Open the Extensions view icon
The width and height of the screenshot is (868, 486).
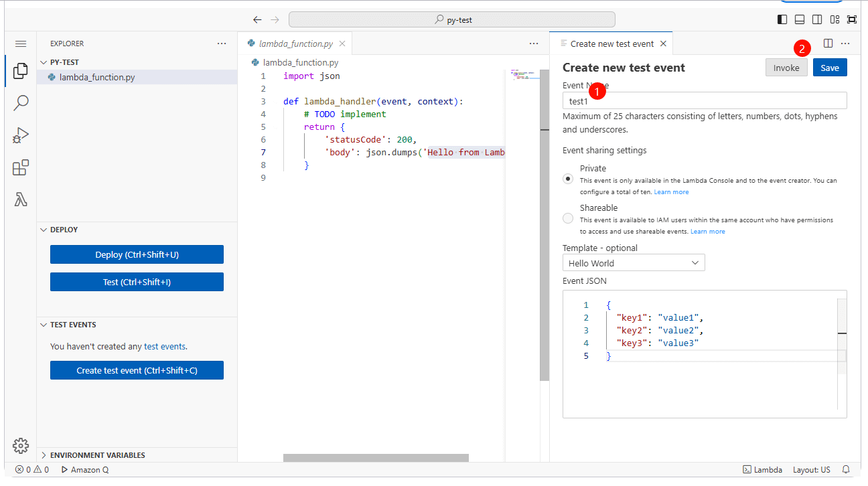click(21, 167)
